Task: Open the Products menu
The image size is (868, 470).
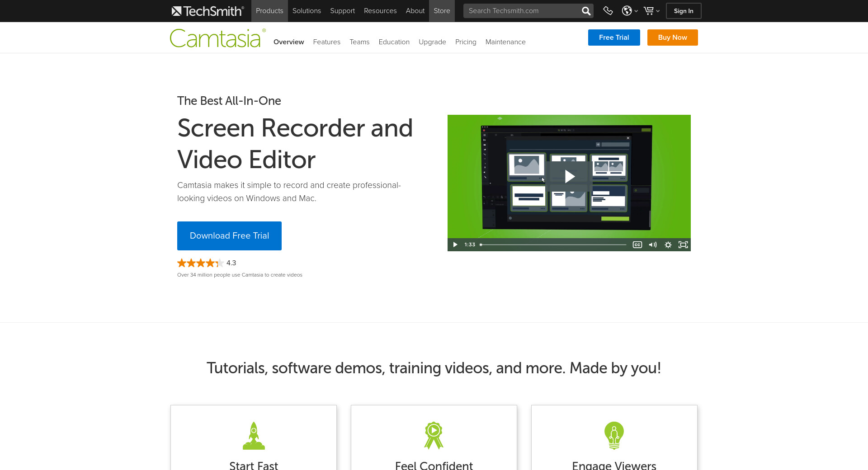Action: point(269,11)
